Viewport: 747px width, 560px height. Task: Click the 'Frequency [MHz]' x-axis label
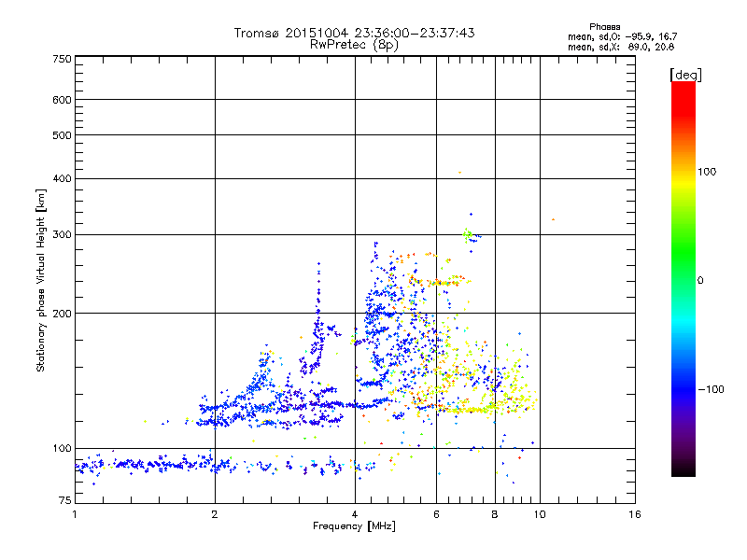[354, 526]
